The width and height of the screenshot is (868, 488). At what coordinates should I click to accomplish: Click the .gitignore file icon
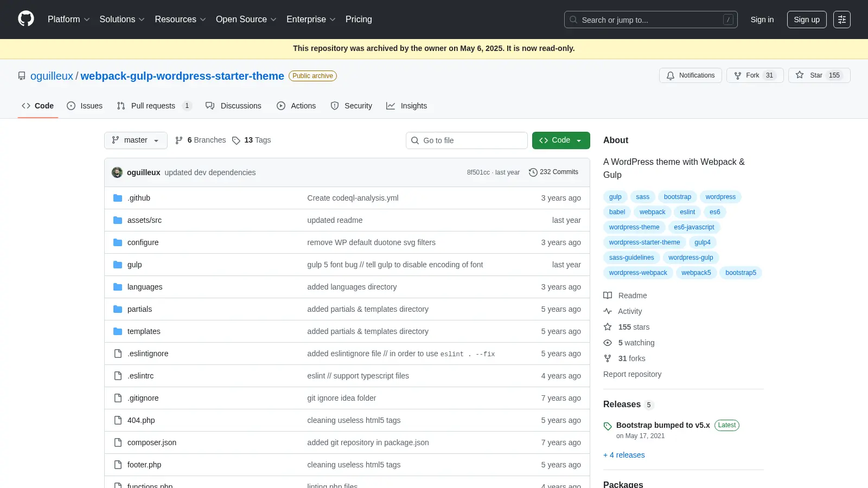click(118, 398)
